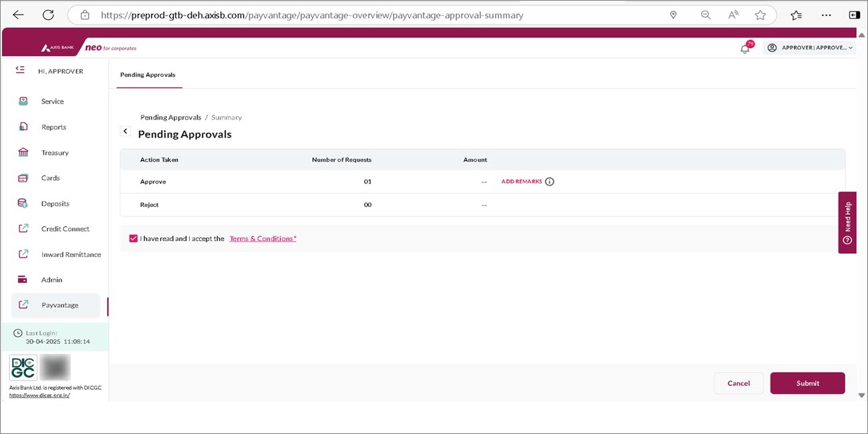Expand the APPROVER account dropdown
This screenshot has width=868, height=434.
click(x=809, y=47)
